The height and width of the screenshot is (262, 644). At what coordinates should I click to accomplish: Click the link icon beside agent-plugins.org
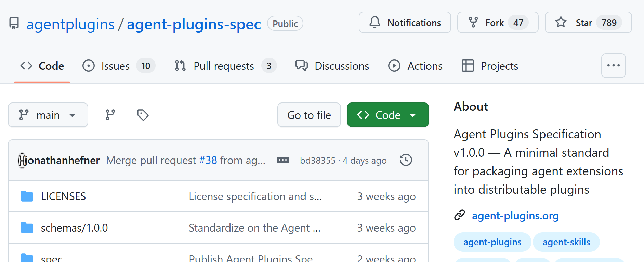(460, 215)
